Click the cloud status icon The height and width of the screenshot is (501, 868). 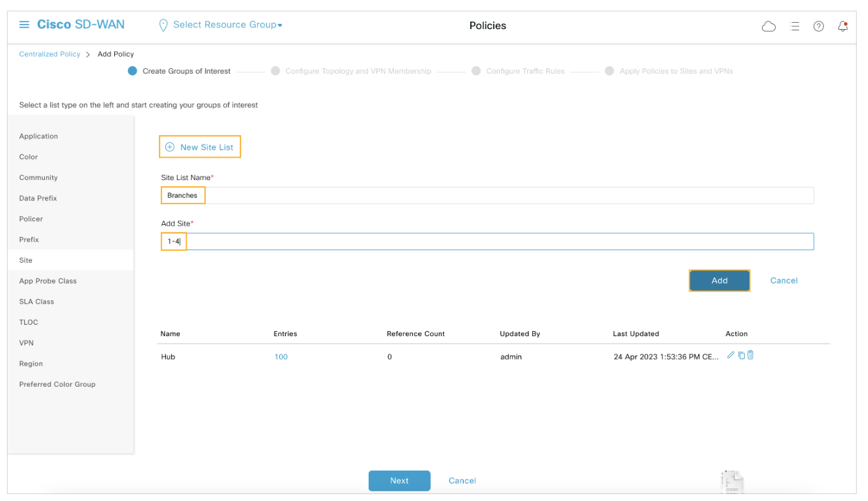coord(768,26)
